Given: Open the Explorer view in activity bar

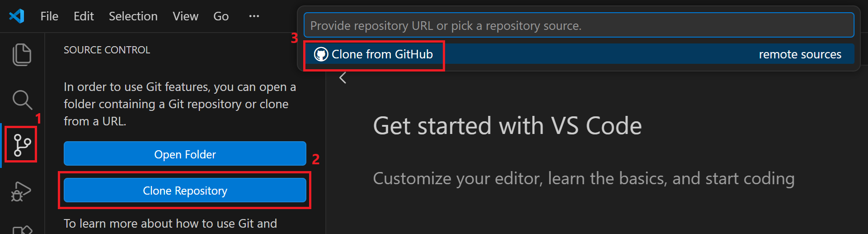Looking at the screenshot, I should tap(22, 55).
